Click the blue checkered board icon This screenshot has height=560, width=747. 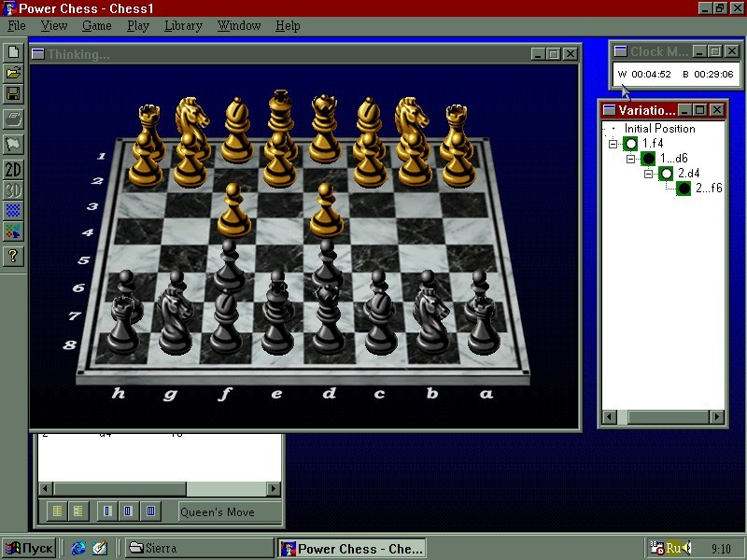[x=13, y=211]
